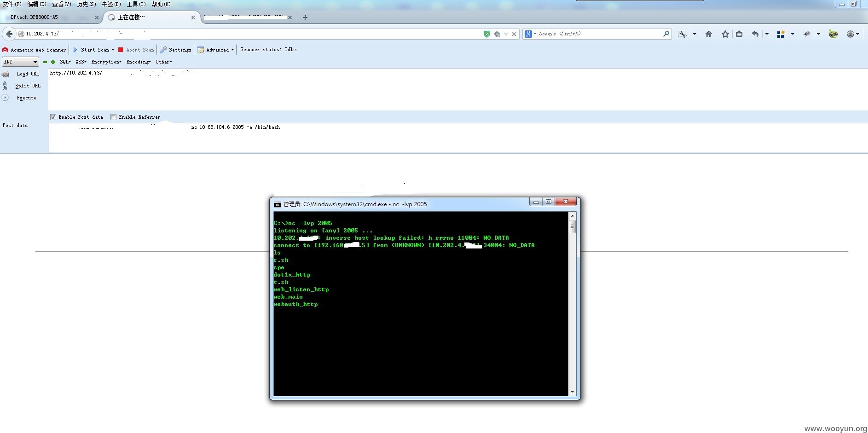868x433 pixels.
Task: Click the Settings button label
Action: (x=180, y=50)
